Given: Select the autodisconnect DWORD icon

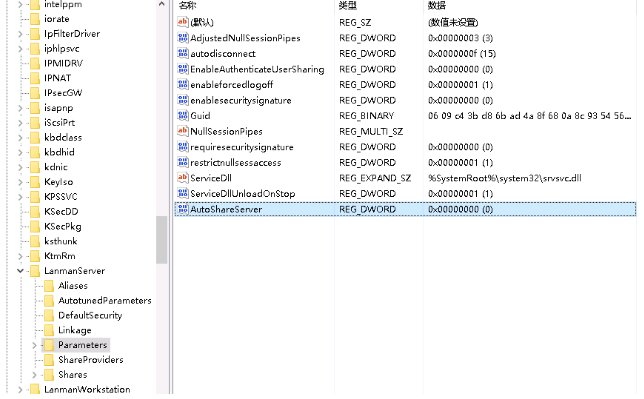Looking at the screenshot, I should (182, 53).
